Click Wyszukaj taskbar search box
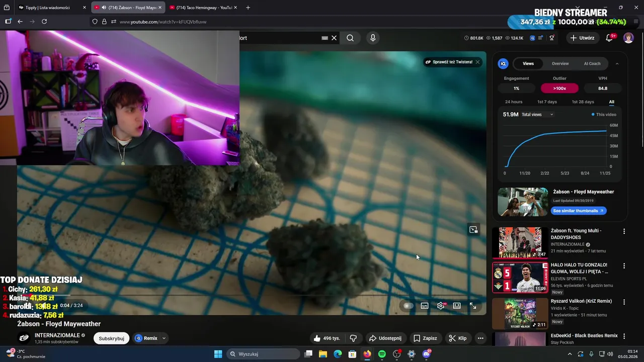 click(x=263, y=354)
